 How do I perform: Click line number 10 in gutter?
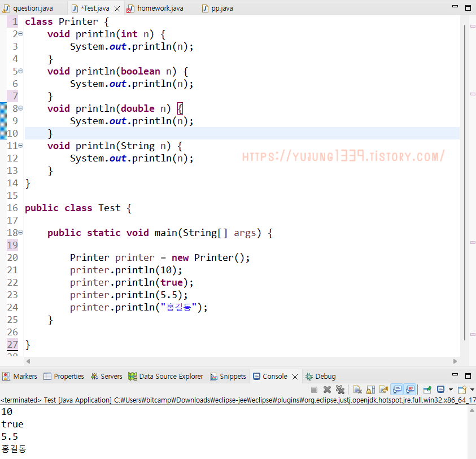(12, 133)
